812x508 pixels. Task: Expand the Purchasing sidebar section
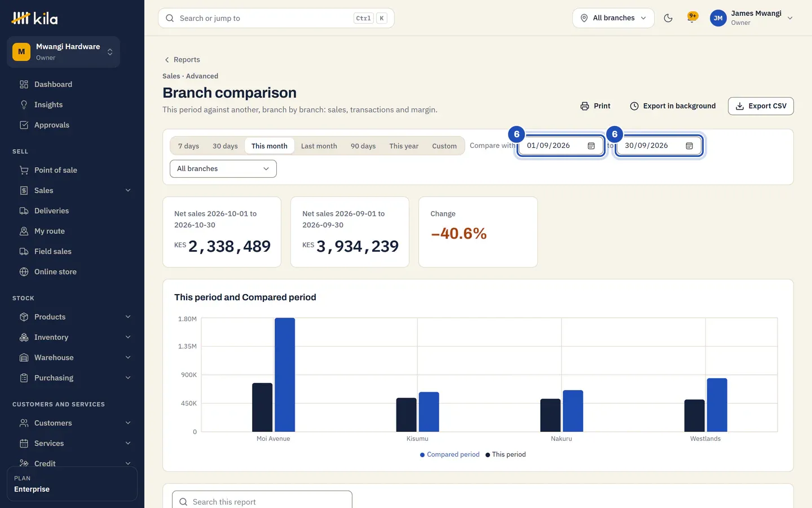click(x=74, y=378)
